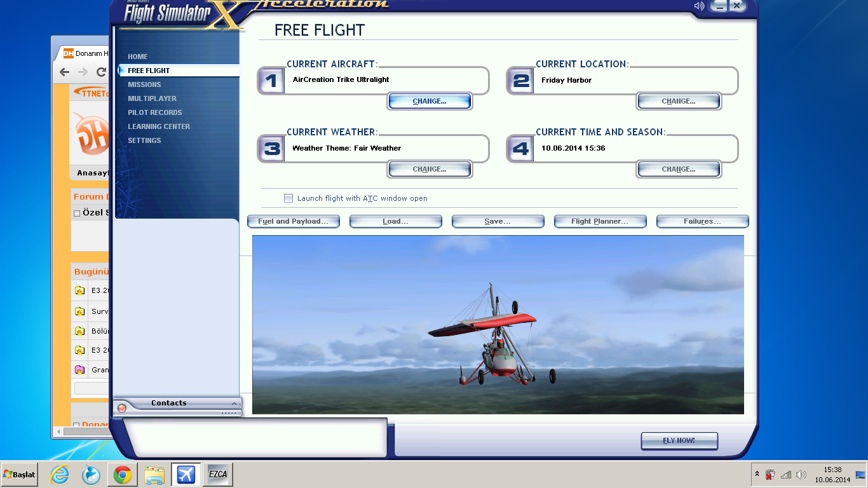868x488 pixels.
Task: Click the '10.06.2014 15:36' time text
Action: point(573,148)
